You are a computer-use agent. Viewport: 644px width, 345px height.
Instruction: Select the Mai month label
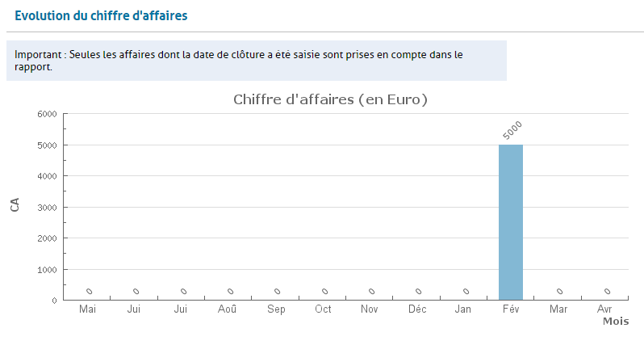pyautogui.click(x=87, y=309)
